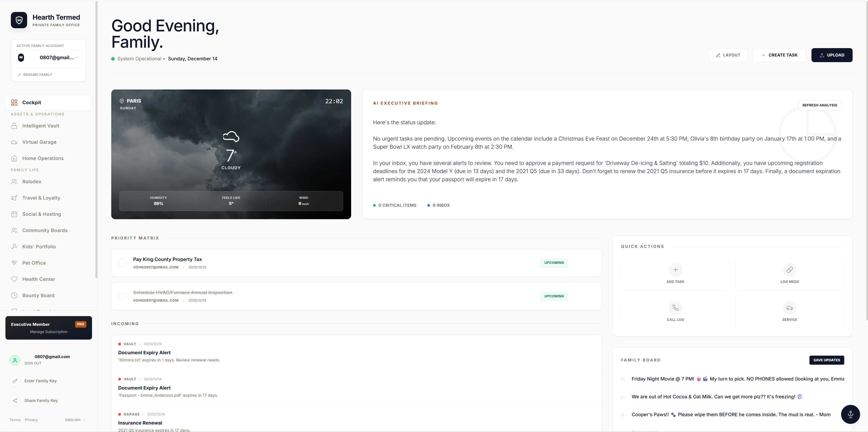Click SAVE UPDATES on the Family Board
The height and width of the screenshot is (432, 868).
tap(827, 360)
